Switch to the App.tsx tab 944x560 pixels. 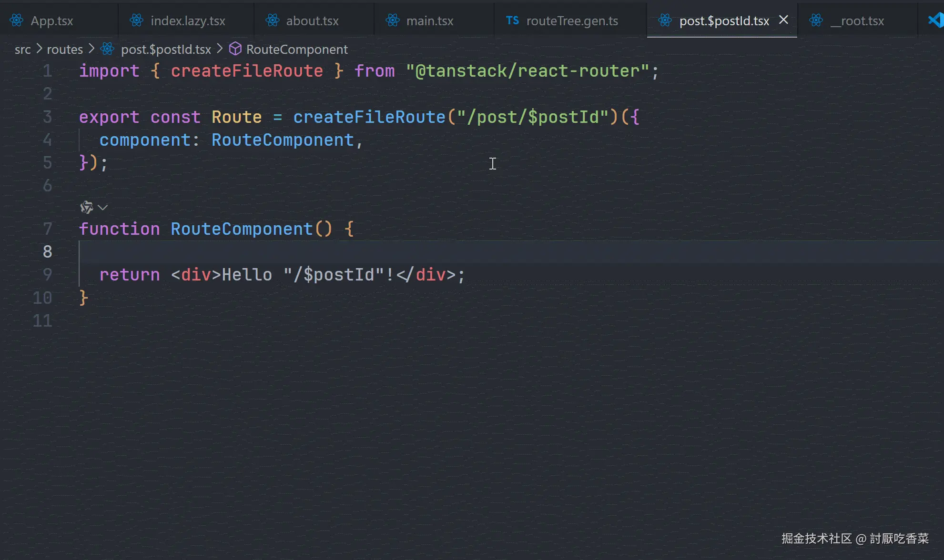[51, 21]
